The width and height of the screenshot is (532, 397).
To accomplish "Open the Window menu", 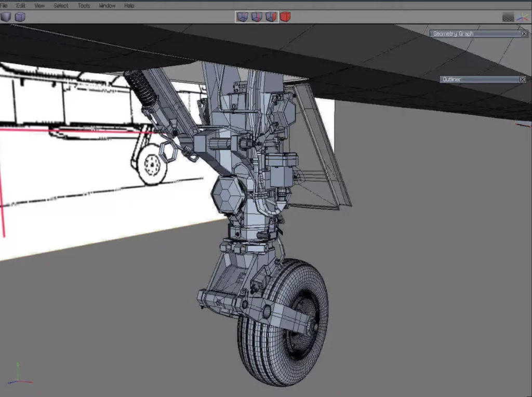I will point(107,5).
